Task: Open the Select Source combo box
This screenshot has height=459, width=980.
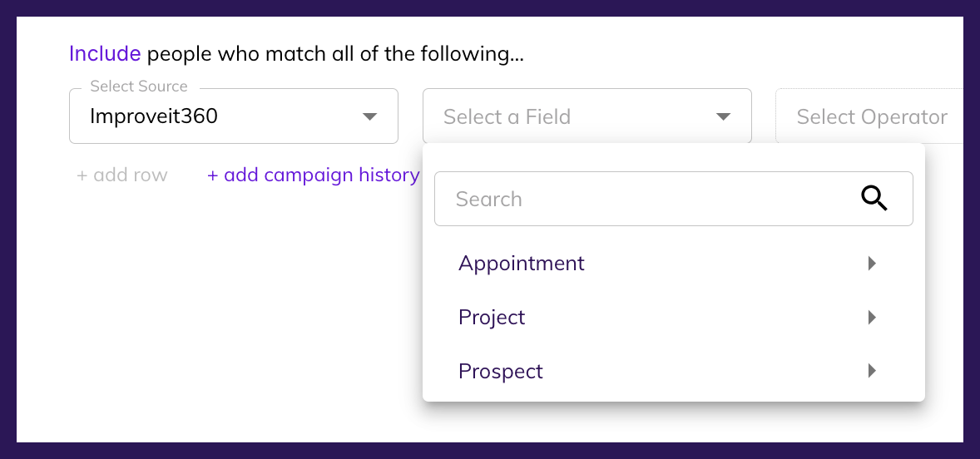Action: click(x=233, y=116)
